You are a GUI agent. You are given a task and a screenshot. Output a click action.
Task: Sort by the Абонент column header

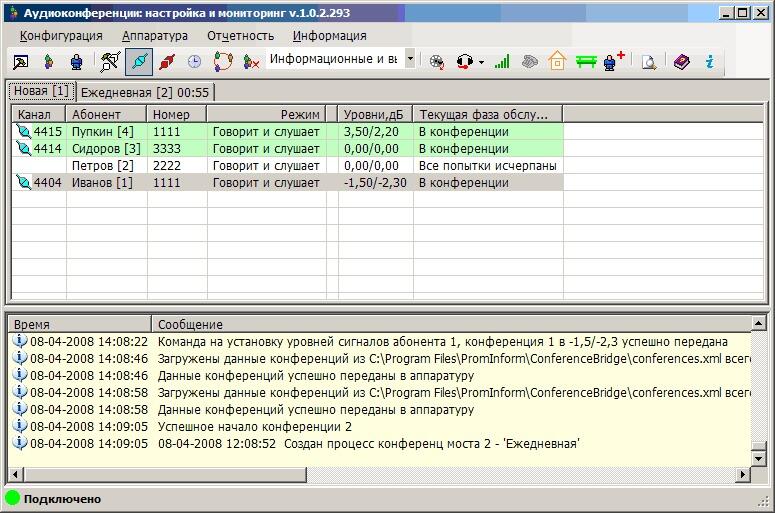[x=106, y=114]
